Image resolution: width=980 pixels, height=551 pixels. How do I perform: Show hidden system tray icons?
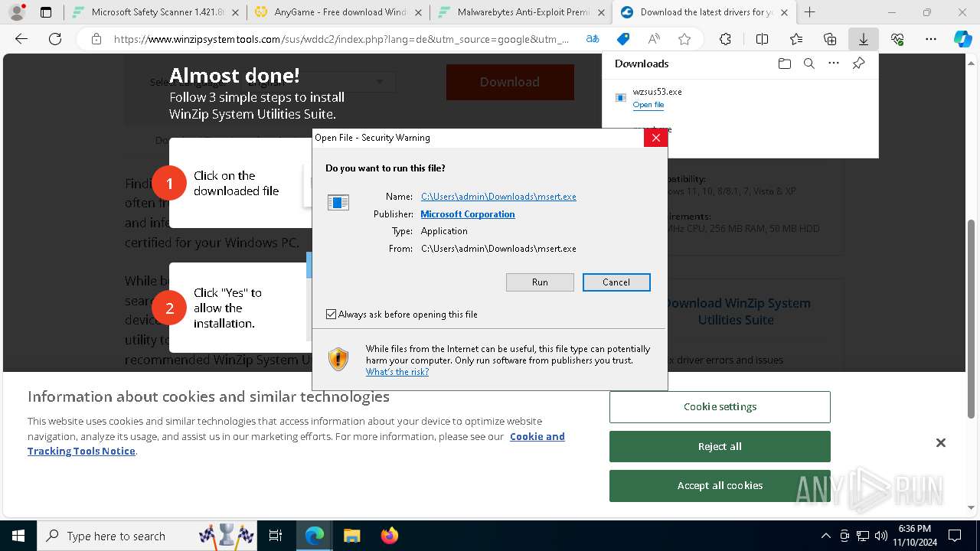tap(825, 536)
